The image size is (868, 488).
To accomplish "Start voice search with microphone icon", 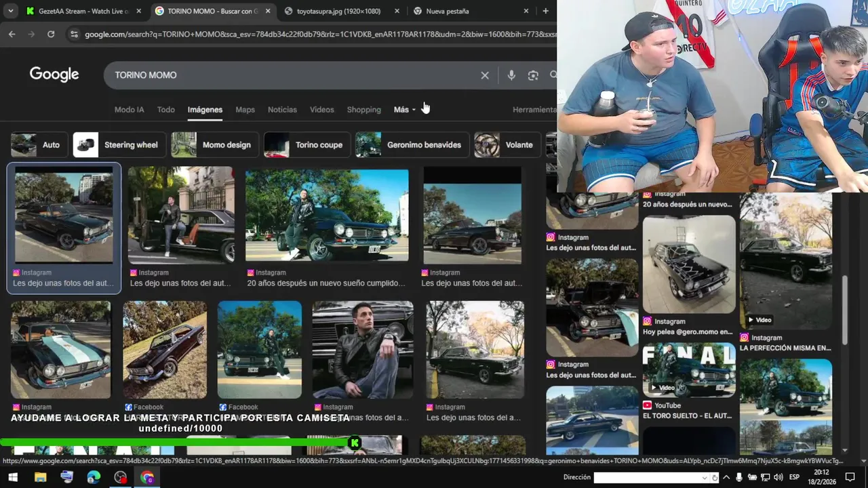I will (511, 75).
